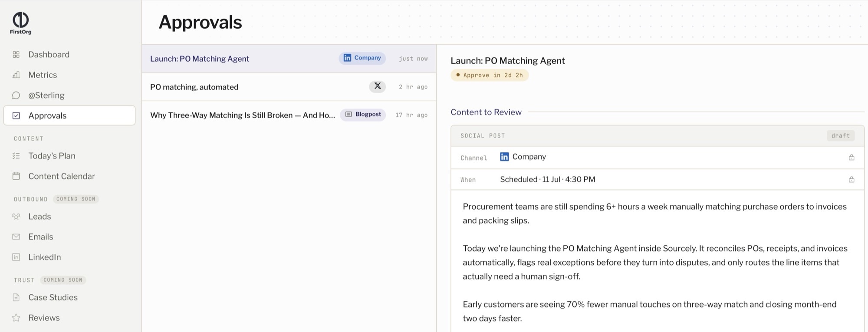Image resolution: width=868 pixels, height=332 pixels.
Task: Click the '2 hr ago' timestamp
Action: (413, 87)
